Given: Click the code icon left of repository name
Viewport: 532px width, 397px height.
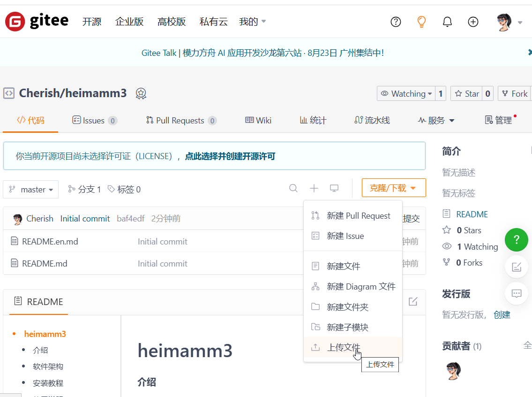Looking at the screenshot, I should (x=9, y=93).
